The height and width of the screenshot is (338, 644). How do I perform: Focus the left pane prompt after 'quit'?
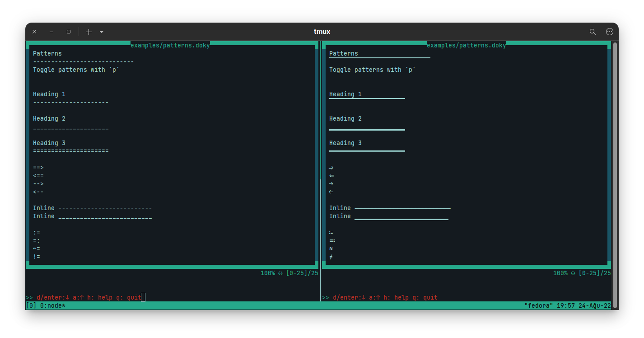[143, 297]
